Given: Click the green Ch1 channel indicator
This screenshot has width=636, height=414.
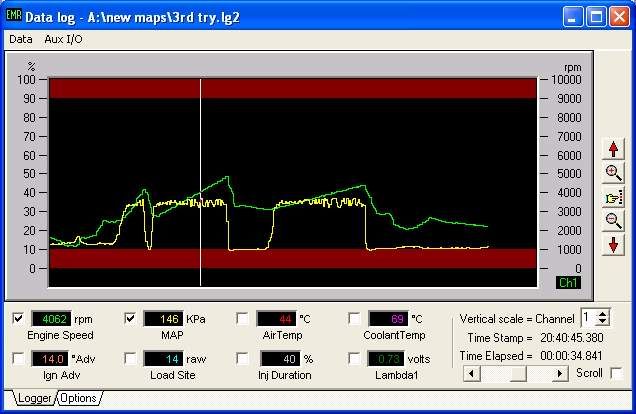Looking at the screenshot, I should (568, 284).
